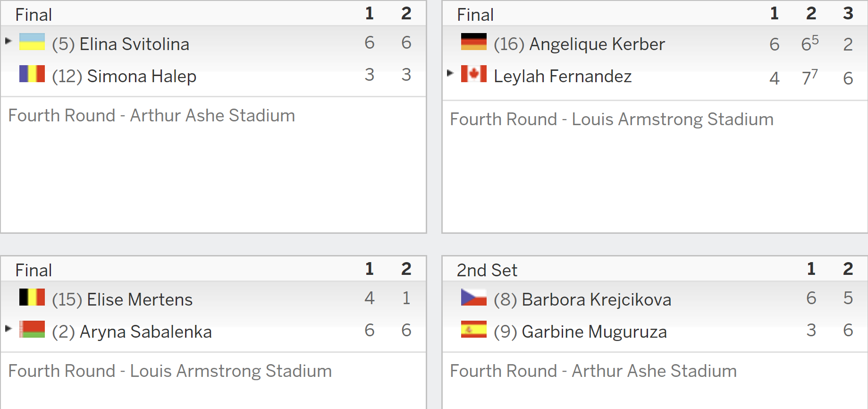Click the winner arrow next to Leylah Fernandez

[450, 73]
